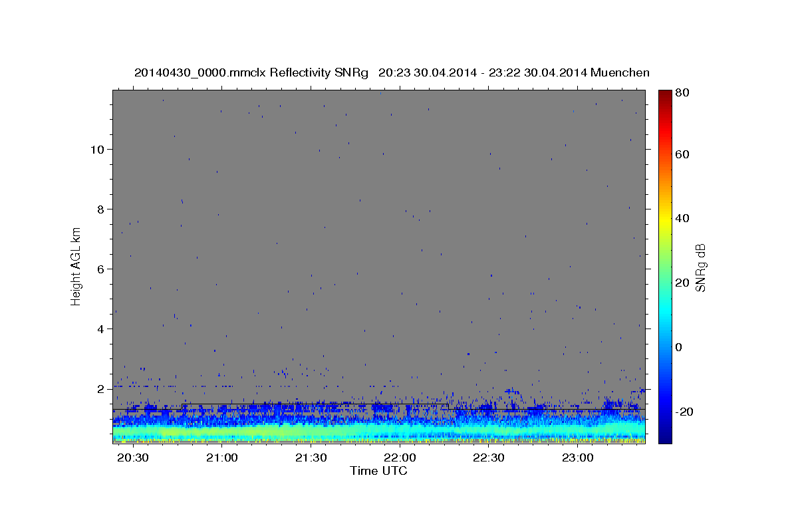Click the colorbar value -20
Screen dimensions: 798x532
pyautogui.click(x=684, y=412)
